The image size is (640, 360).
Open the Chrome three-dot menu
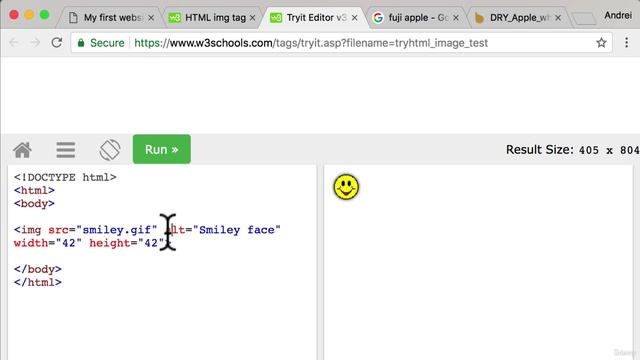(x=627, y=42)
